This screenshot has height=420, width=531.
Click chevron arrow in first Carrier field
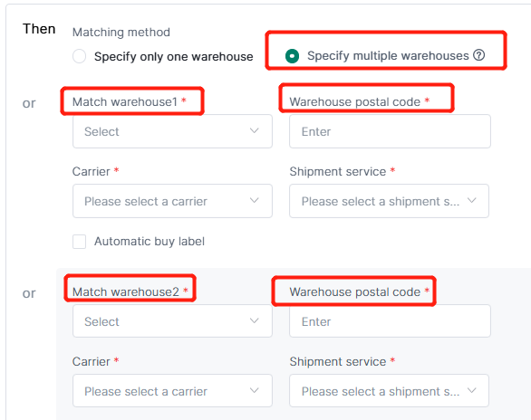(255, 200)
